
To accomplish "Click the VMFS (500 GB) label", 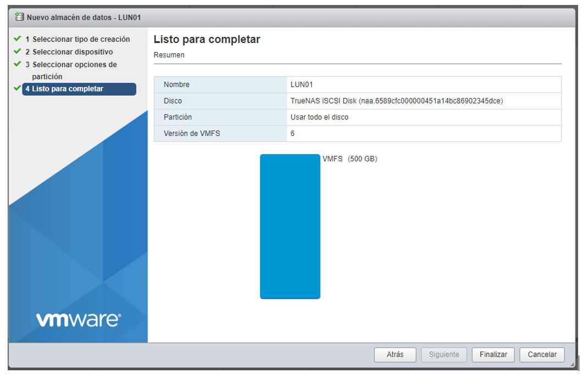I will click(349, 158).
